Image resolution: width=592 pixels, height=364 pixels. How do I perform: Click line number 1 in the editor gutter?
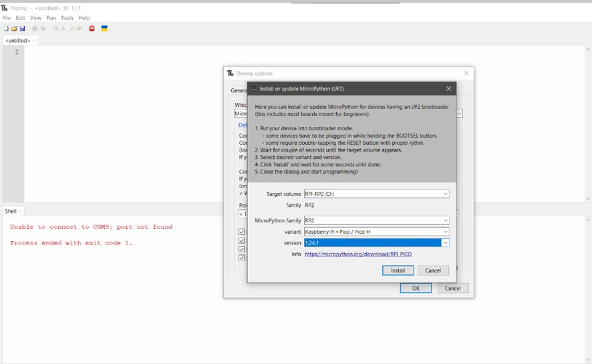pos(17,52)
